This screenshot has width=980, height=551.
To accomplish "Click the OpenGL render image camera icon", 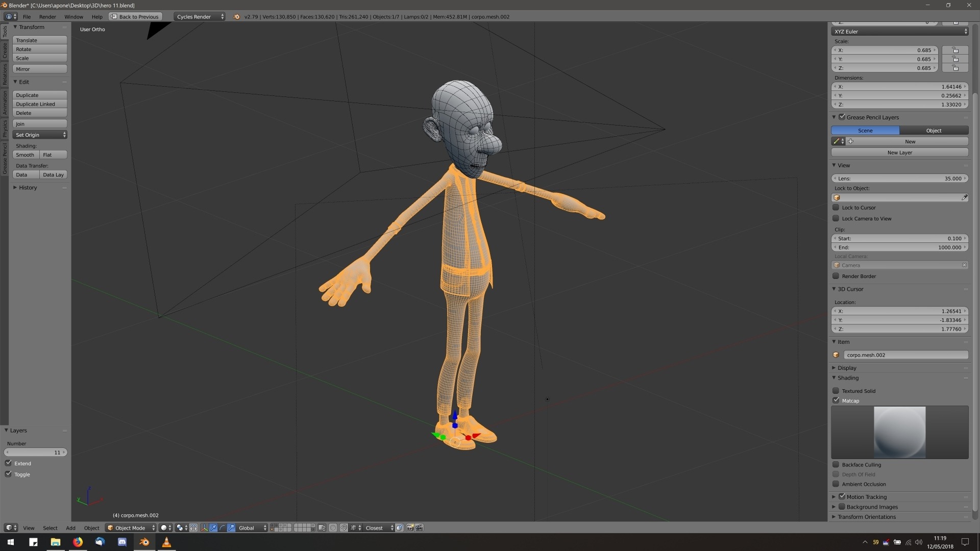I will click(410, 528).
